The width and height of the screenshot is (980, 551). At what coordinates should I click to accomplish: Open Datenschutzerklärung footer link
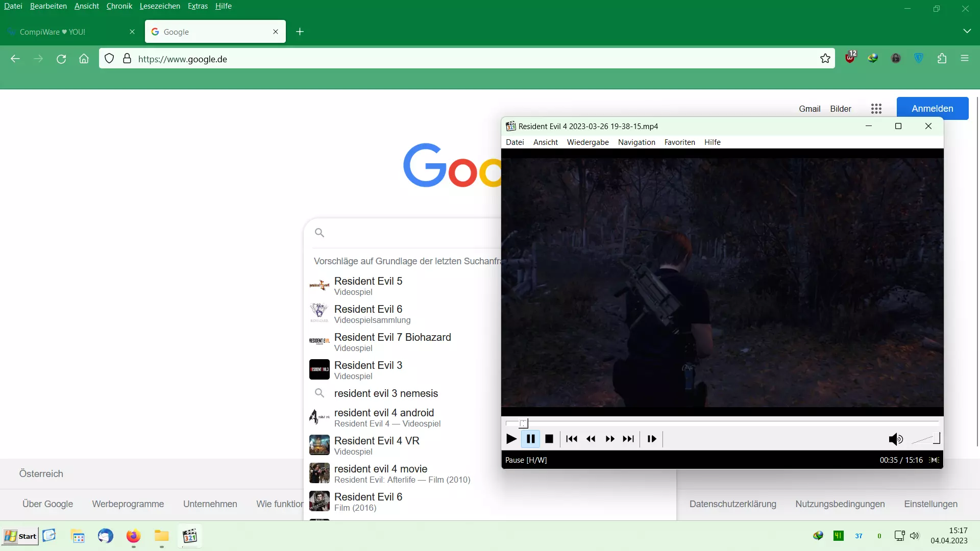coord(732,504)
